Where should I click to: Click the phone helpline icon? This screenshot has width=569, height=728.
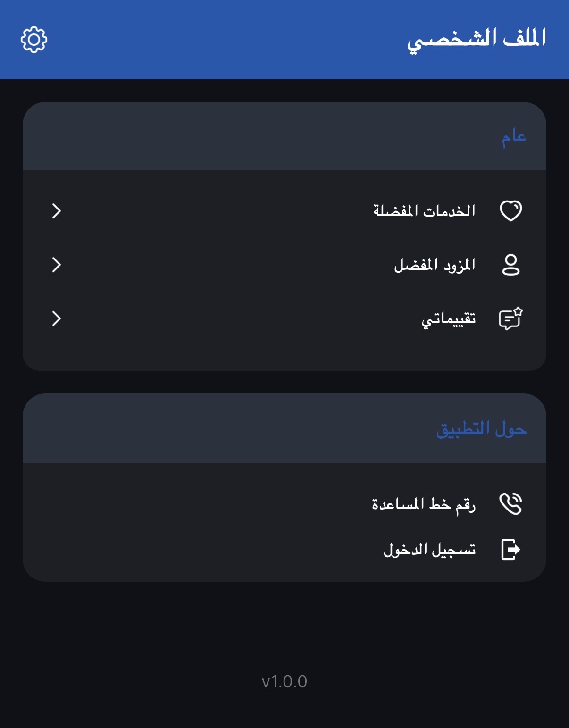[x=510, y=503]
